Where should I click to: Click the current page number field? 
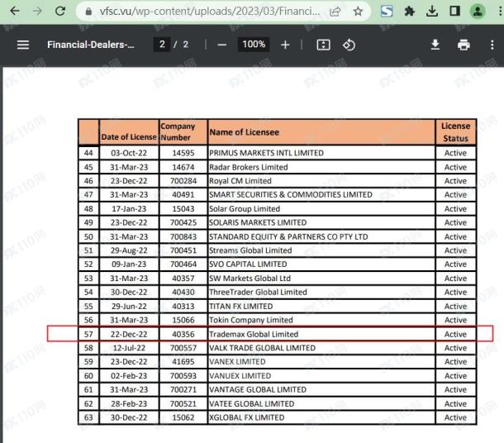point(162,44)
